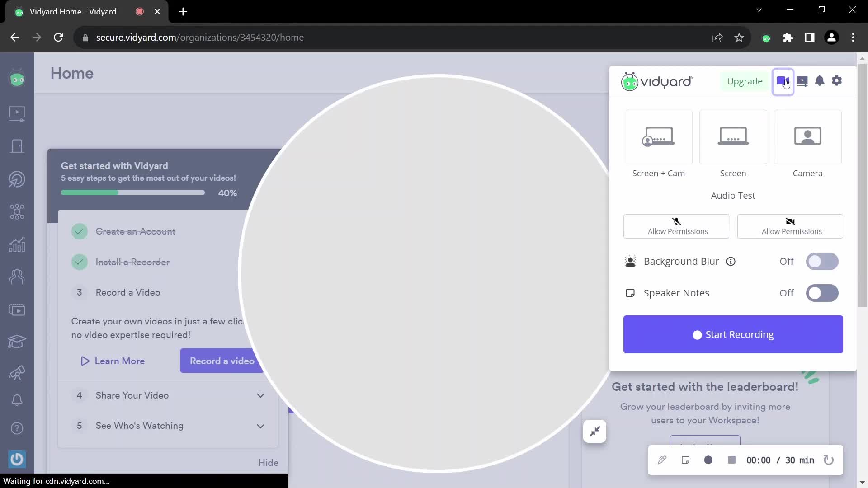The image size is (868, 488).
Task: Hide the Get started checklist
Action: pyautogui.click(x=268, y=462)
